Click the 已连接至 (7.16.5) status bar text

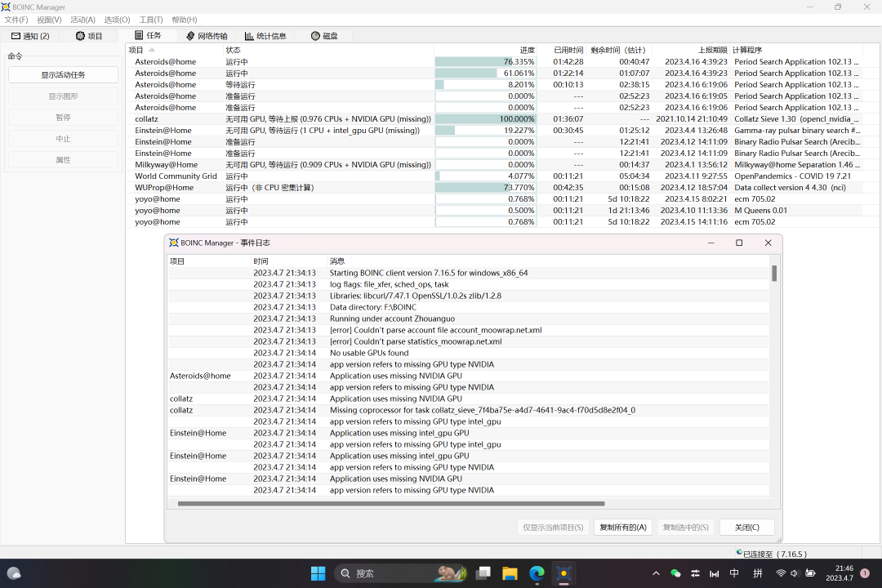[774, 555]
